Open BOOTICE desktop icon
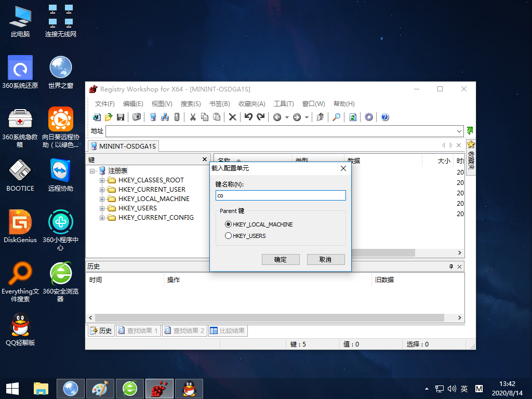Viewport: 532px width, 399px height. point(20,175)
